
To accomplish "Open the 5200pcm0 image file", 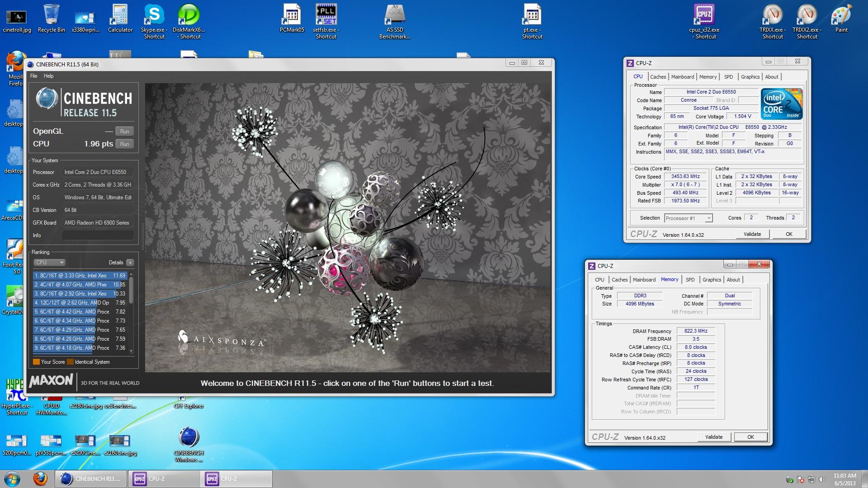I will pos(17,445).
